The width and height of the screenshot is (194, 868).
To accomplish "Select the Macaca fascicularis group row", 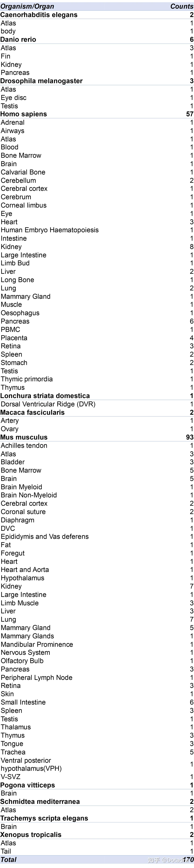I will coord(32,412).
